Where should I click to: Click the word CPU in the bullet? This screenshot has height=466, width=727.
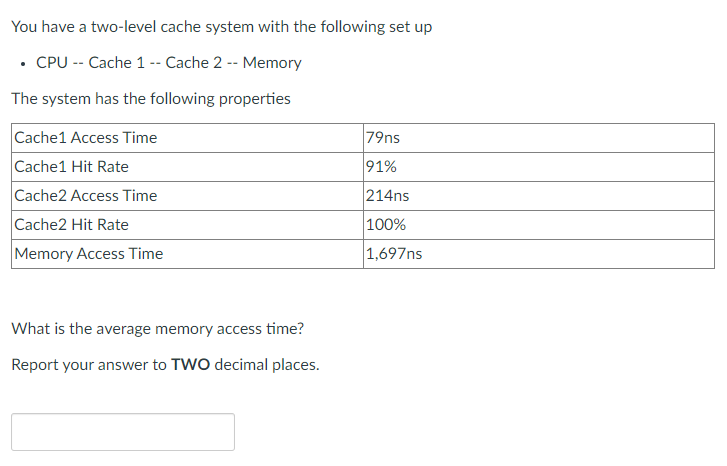click(52, 63)
